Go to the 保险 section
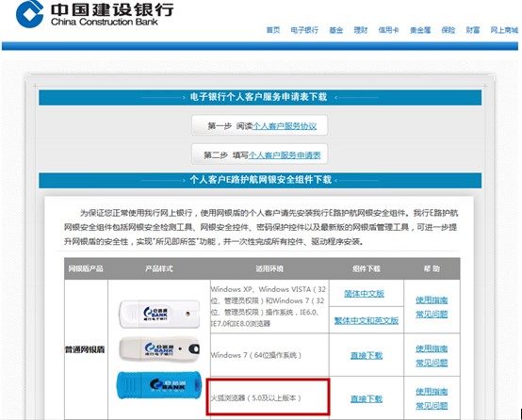This screenshot has width=522, height=420. coord(449,30)
